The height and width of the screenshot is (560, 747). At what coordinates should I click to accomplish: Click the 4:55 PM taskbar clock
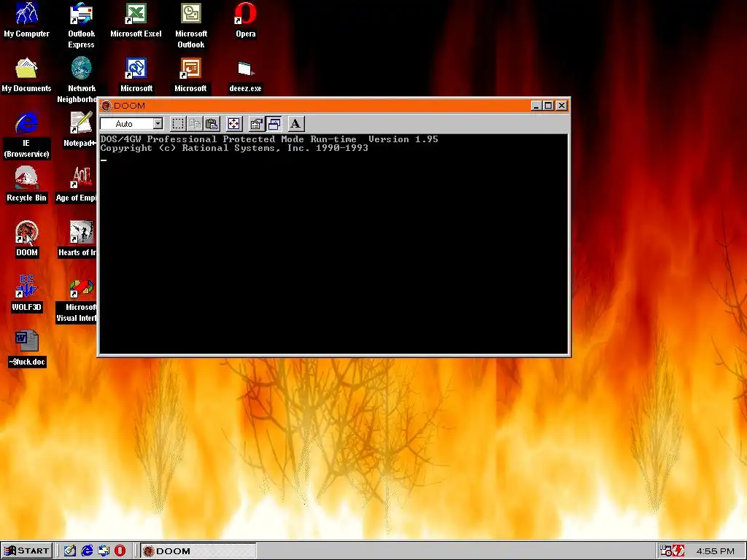[x=715, y=551]
